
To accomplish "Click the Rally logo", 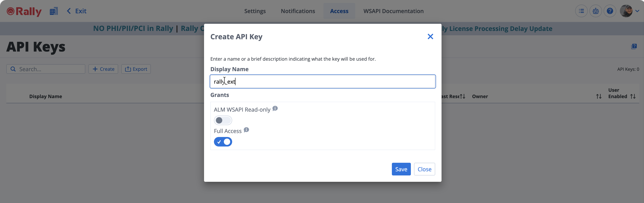I will [x=24, y=11].
